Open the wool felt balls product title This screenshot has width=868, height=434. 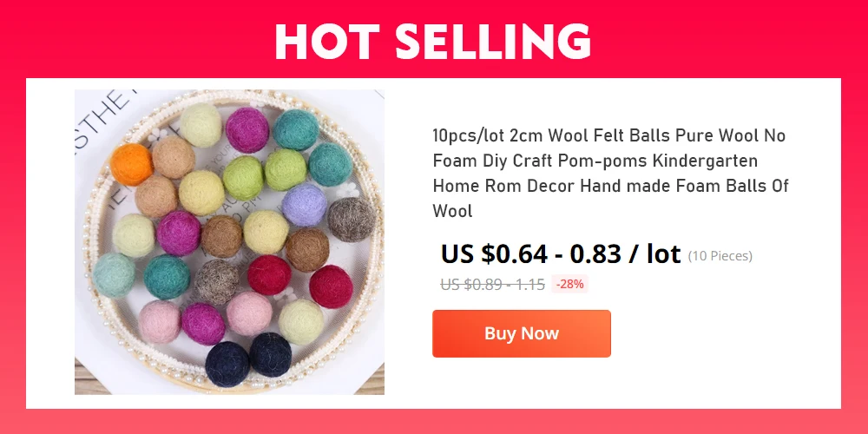point(610,174)
